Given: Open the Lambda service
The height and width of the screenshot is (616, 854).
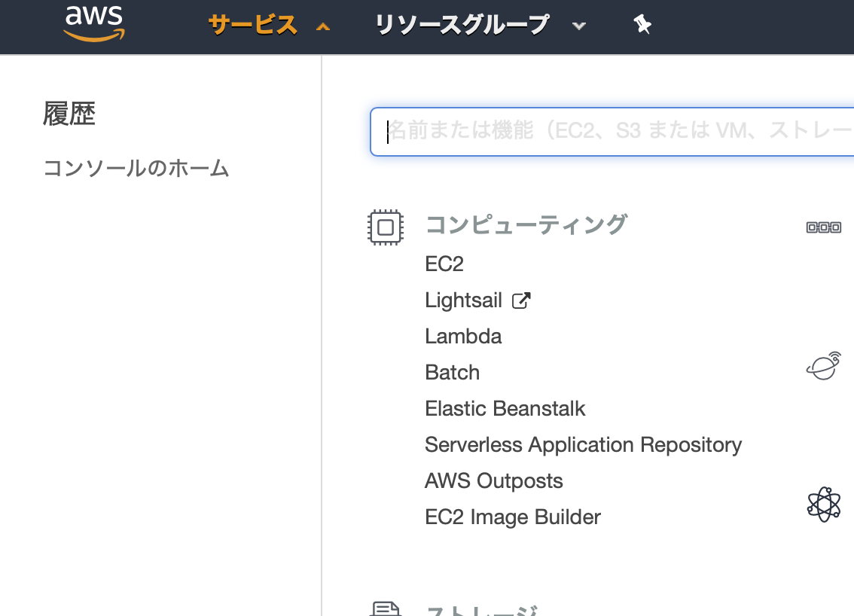Looking at the screenshot, I should [463, 336].
